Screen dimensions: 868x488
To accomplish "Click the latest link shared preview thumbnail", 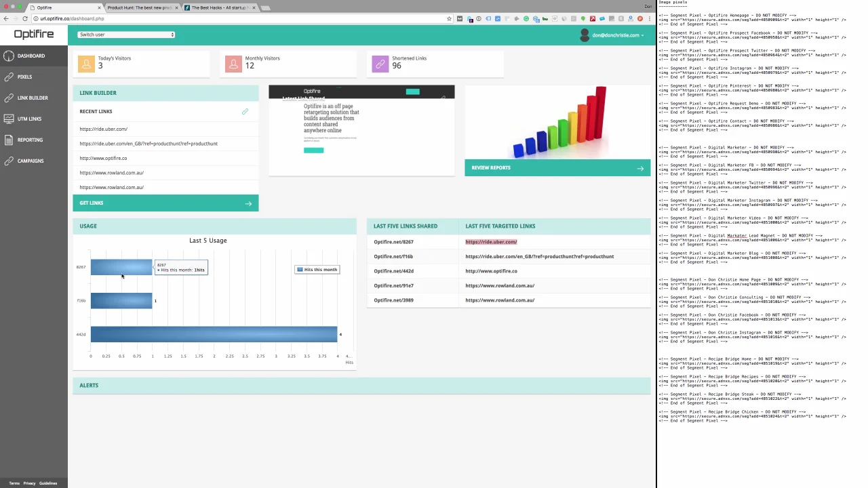I will pyautogui.click(x=361, y=130).
